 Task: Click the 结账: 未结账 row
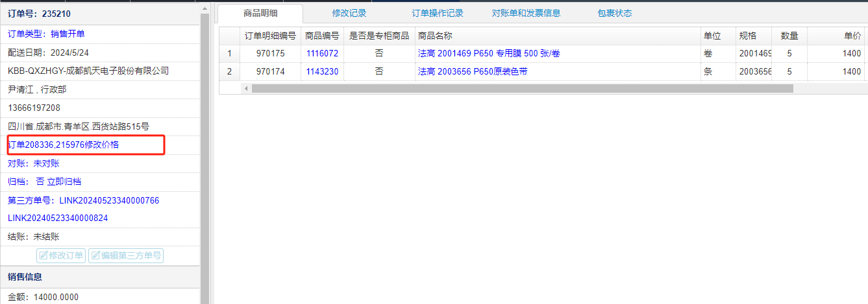(100, 237)
